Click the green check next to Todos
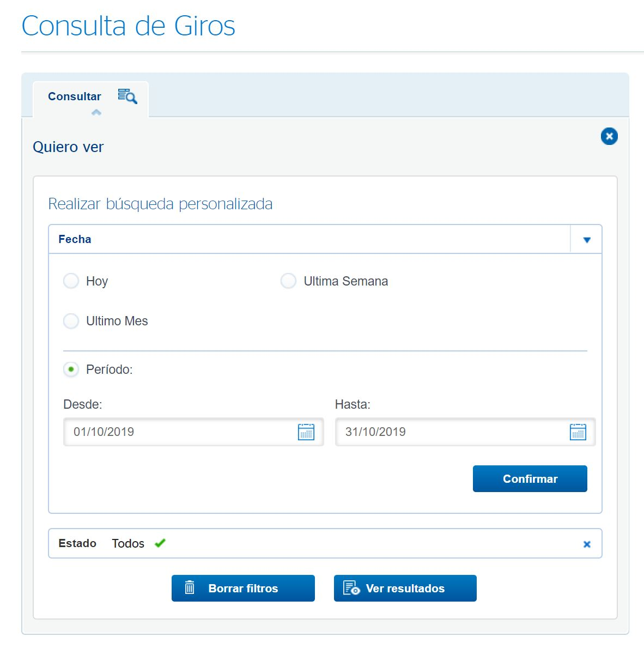Image resolution: width=644 pixels, height=649 pixels. (x=160, y=543)
